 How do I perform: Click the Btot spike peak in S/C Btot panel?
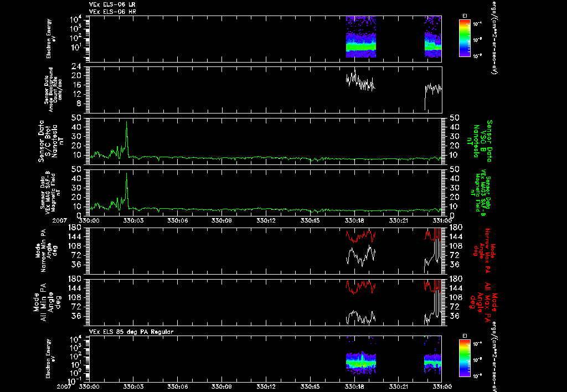pyautogui.click(x=127, y=122)
